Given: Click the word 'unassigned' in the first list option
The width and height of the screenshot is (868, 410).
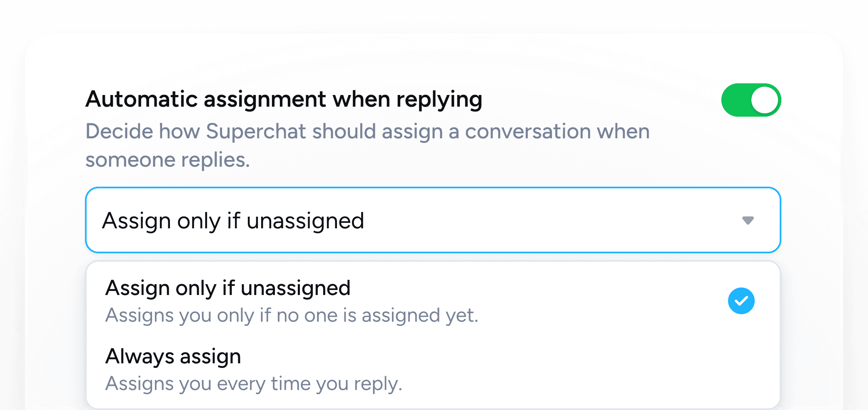Looking at the screenshot, I should (295, 288).
